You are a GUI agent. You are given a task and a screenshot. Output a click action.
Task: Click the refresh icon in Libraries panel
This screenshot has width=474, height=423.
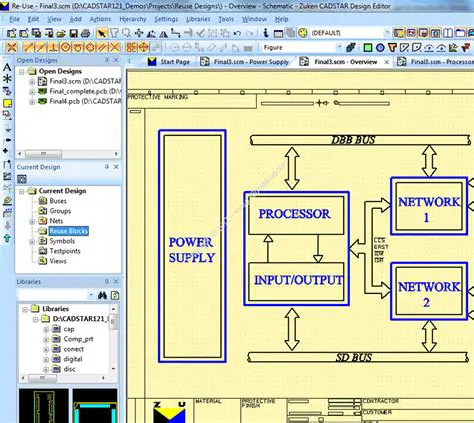point(115,295)
